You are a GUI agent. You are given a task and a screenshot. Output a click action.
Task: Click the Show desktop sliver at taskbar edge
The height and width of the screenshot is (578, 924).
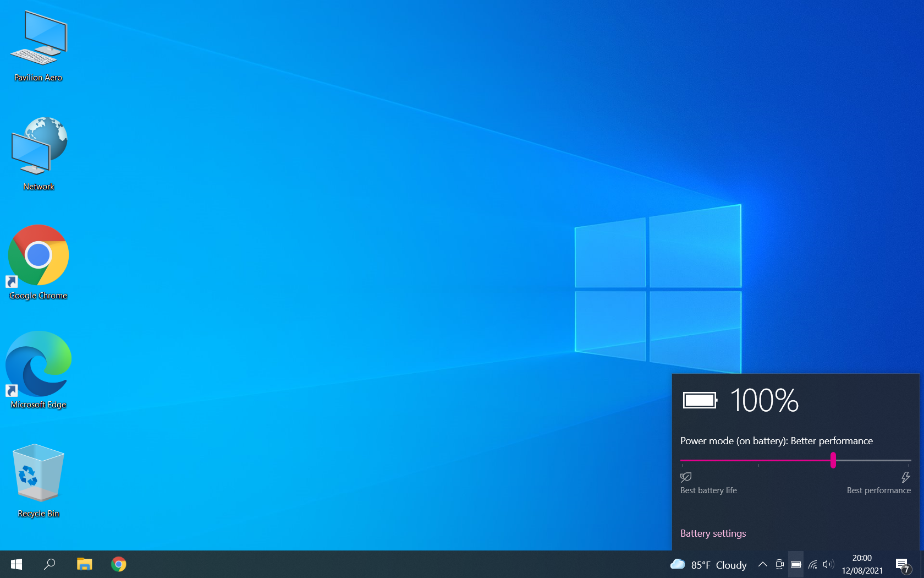click(922, 564)
